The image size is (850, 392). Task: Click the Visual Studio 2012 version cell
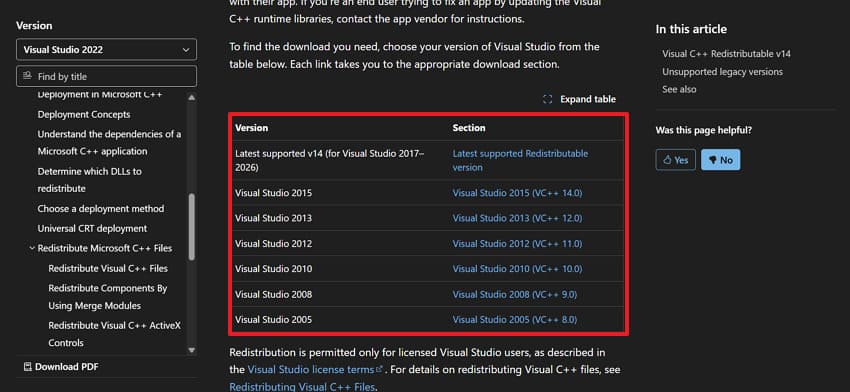pyautogui.click(x=274, y=243)
